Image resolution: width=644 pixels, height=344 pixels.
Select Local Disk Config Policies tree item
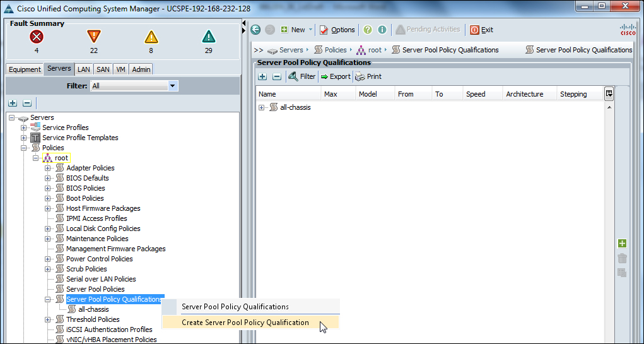coord(103,228)
